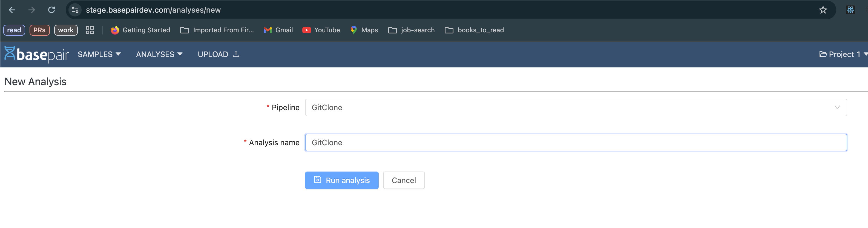Go to the UPLOAD page
The image size is (868, 228).
218,54
